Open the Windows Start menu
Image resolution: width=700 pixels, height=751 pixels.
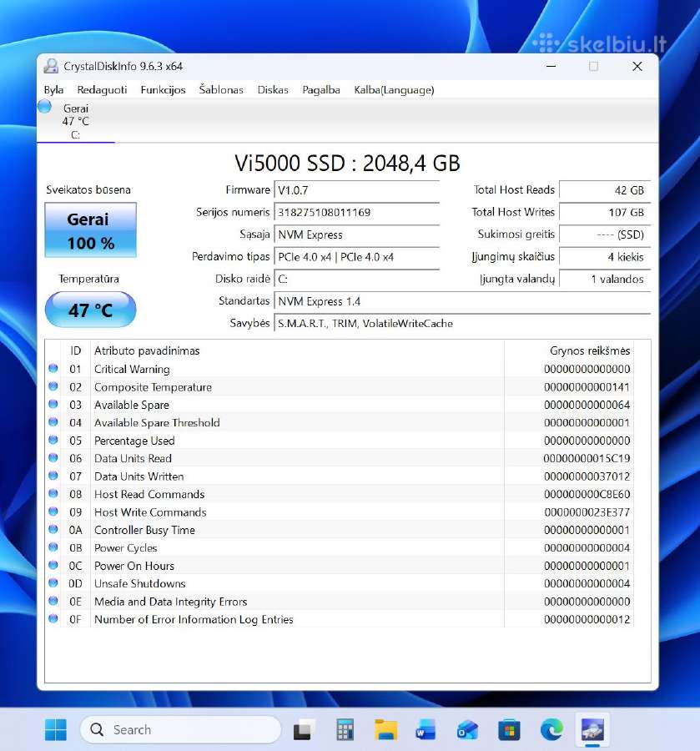click(x=56, y=729)
